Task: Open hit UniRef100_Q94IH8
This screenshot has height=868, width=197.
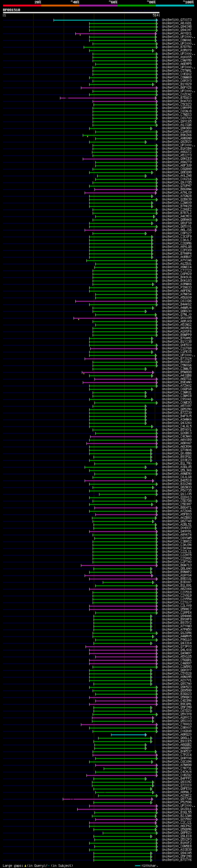Action: click(177, 26)
